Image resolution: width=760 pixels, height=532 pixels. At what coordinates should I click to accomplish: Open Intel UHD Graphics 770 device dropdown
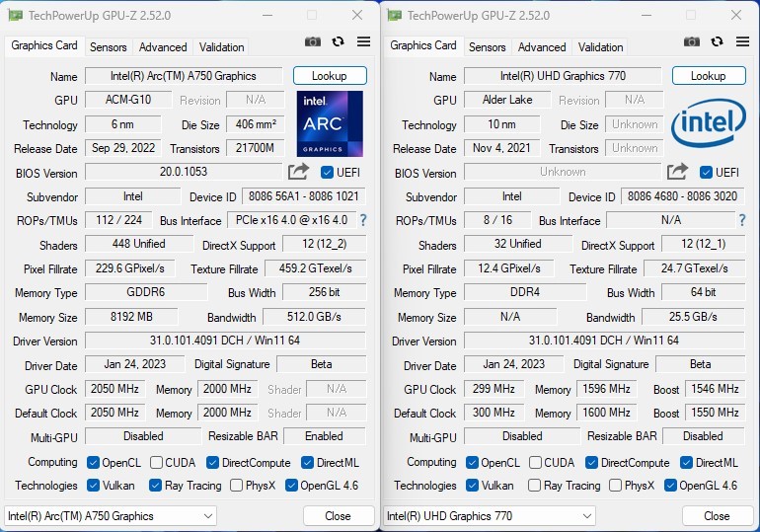tap(490, 516)
